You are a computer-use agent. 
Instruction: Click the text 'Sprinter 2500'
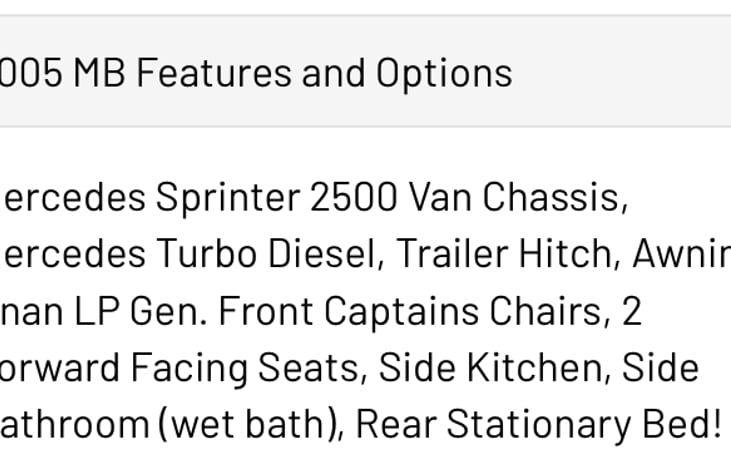276,199
